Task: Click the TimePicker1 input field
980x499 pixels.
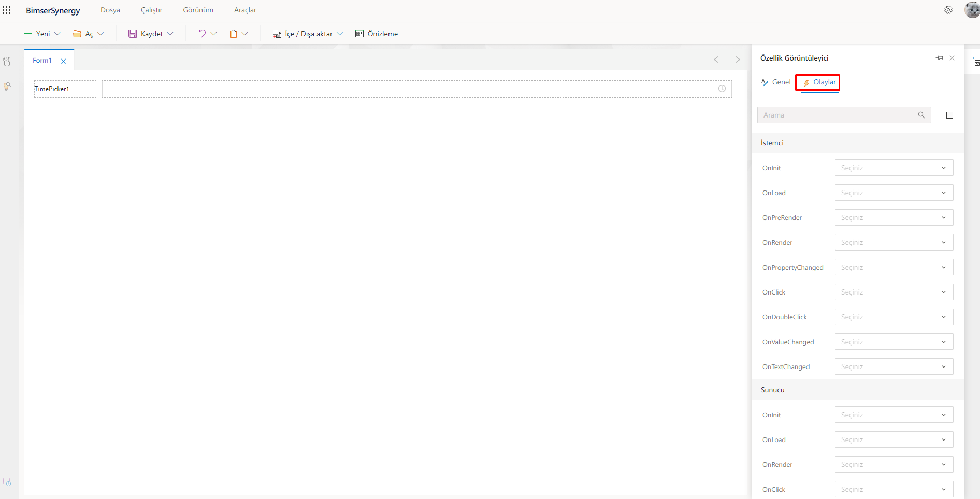Action: [x=417, y=89]
